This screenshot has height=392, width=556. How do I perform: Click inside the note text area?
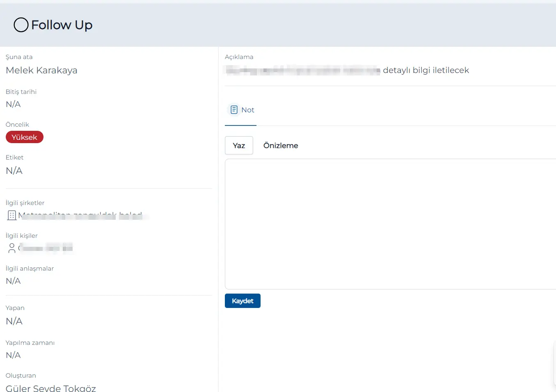tap(390, 224)
